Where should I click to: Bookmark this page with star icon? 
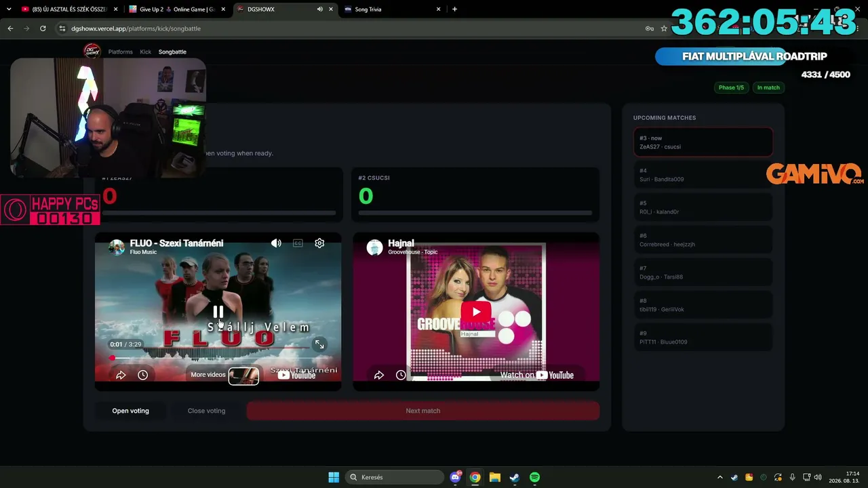coord(664,28)
